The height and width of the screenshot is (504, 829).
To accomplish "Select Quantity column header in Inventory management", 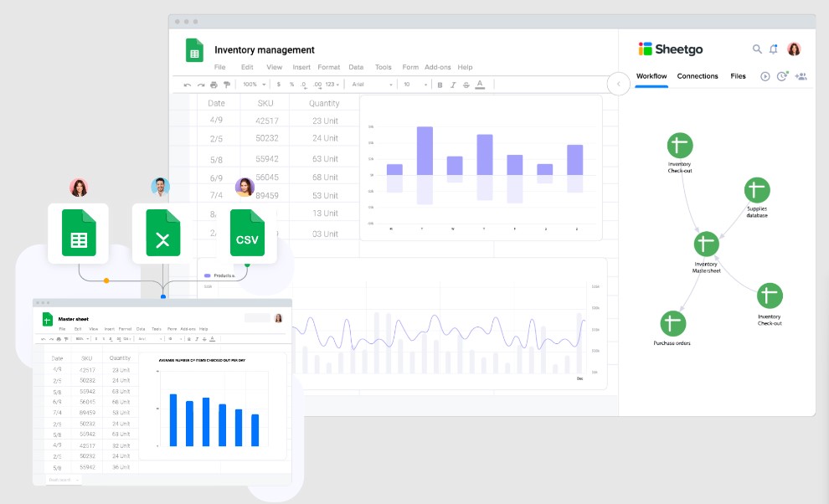I will tap(324, 103).
